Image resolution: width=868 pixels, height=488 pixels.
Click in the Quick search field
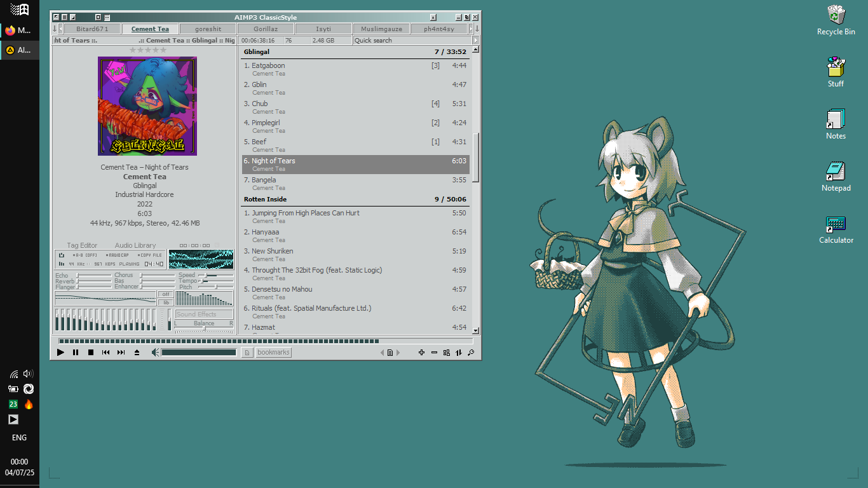click(412, 40)
